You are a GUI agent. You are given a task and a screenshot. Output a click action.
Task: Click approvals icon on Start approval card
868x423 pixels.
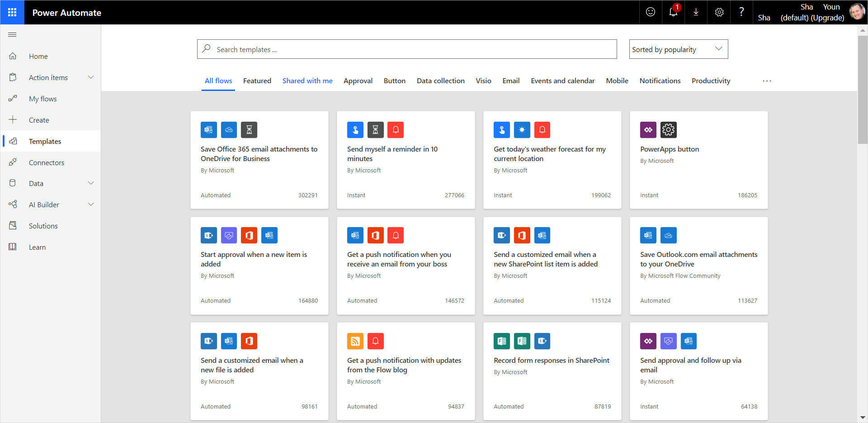[229, 235]
